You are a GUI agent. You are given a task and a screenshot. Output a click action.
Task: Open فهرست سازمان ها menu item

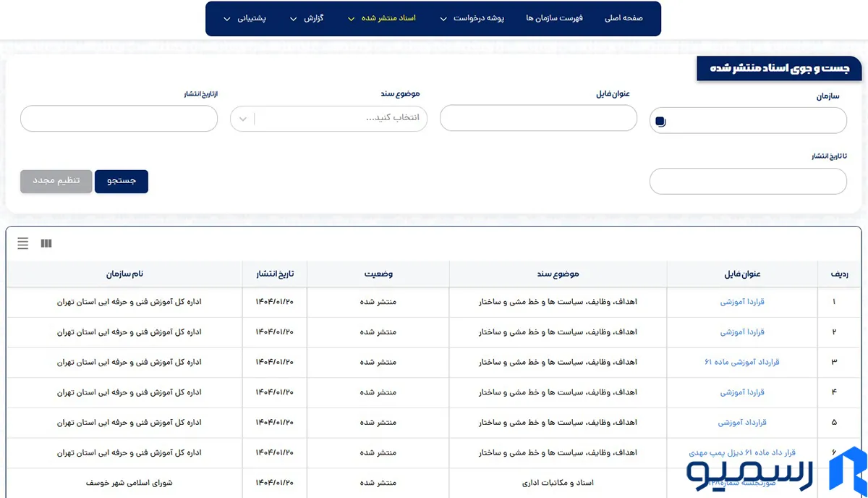point(554,18)
